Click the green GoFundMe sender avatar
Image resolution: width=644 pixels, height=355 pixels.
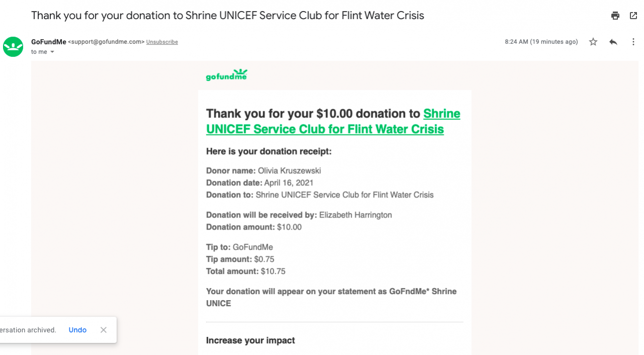point(13,47)
